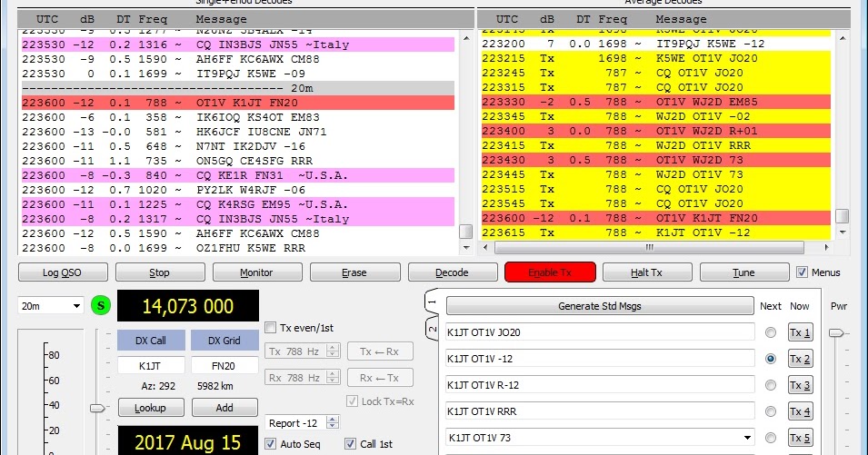
Task: Toggle the Call 1st checkbox
Action: [351, 443]
